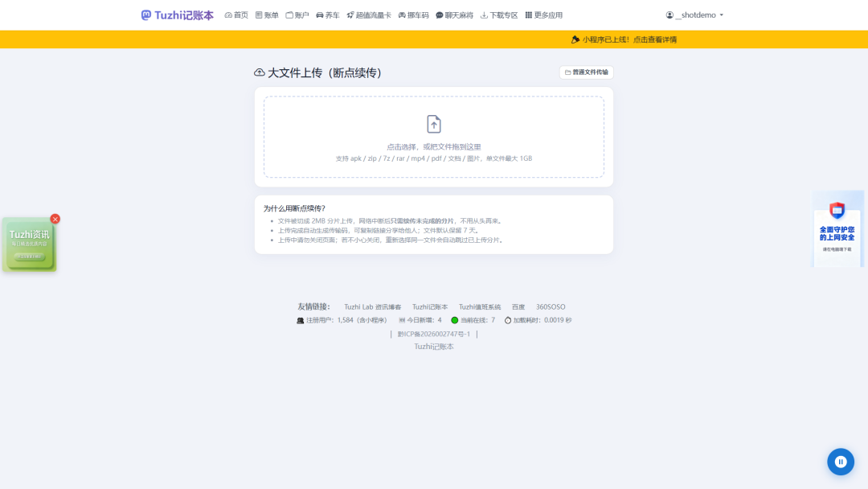The image size is (868, 489).
Task: Close the Tuzhi资讯 floating ad
Action: point(55,219)
